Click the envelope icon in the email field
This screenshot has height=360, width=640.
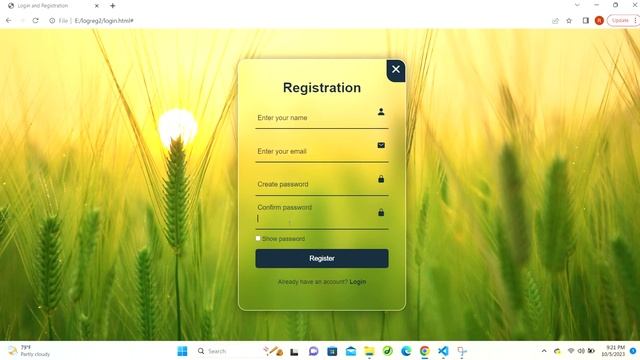[x=381, y=145]
